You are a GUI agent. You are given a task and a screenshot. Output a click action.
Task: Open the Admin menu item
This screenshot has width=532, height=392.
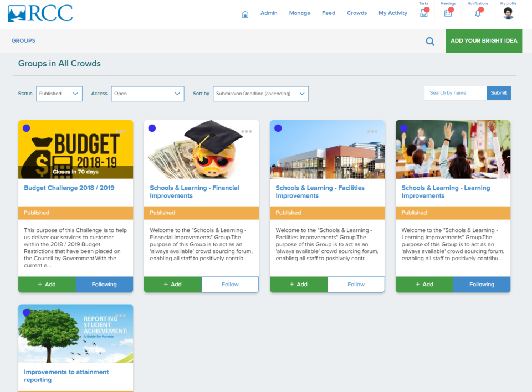(x=269, y=13)
